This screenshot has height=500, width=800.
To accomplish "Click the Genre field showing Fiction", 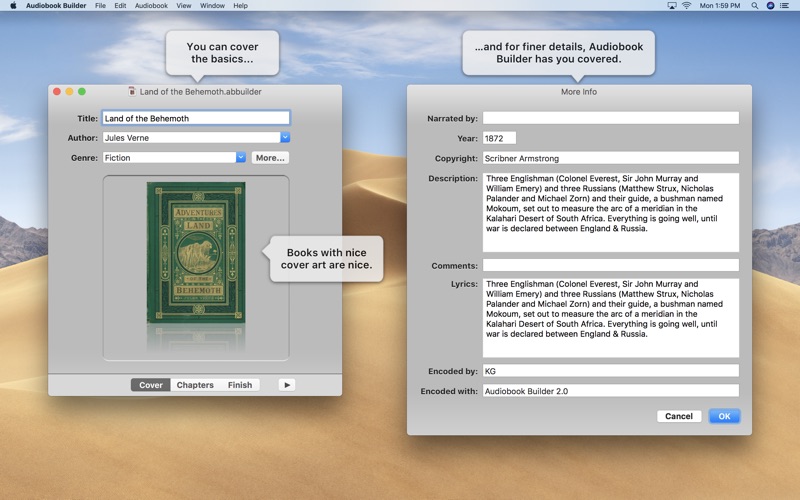I will click(x=169, y=158).
